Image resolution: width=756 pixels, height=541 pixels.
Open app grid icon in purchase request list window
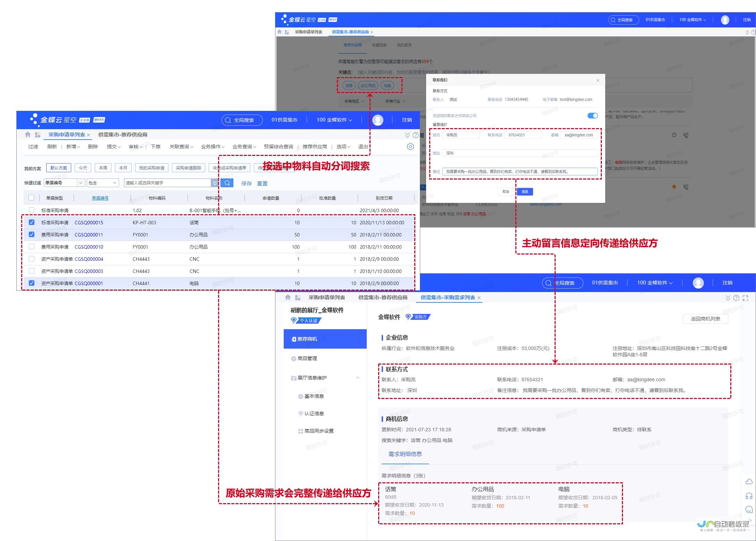pyautogui.click(x=38, y=134)
